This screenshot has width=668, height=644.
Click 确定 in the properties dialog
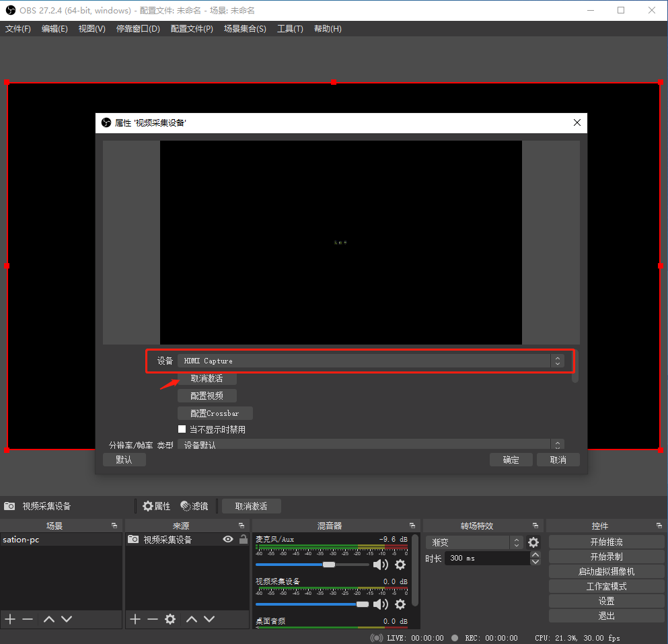click(x=511, y=460)
